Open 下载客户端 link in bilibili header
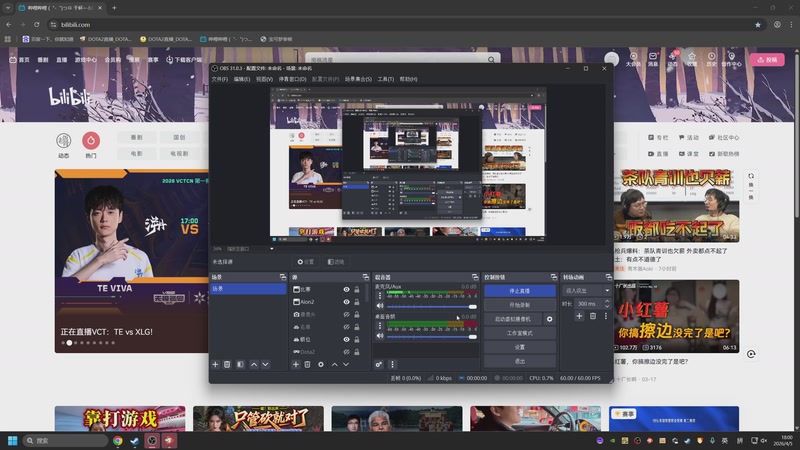 pos(184,60)
